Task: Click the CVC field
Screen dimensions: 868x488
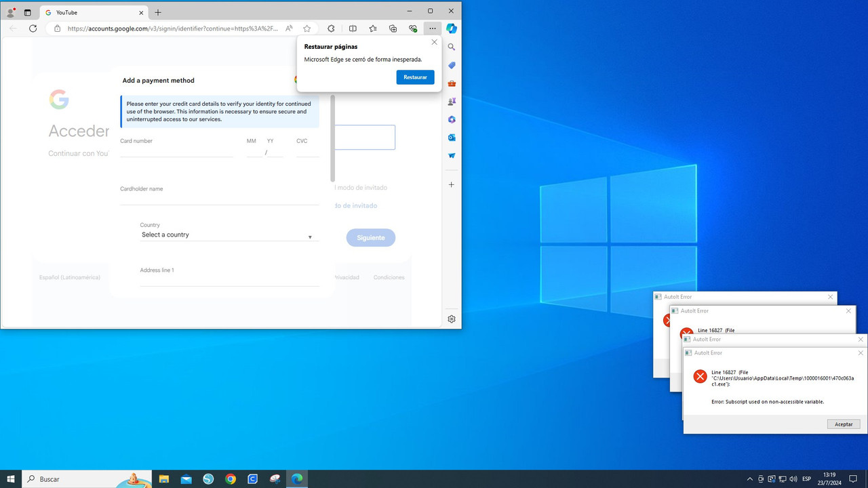Action: 308,150
